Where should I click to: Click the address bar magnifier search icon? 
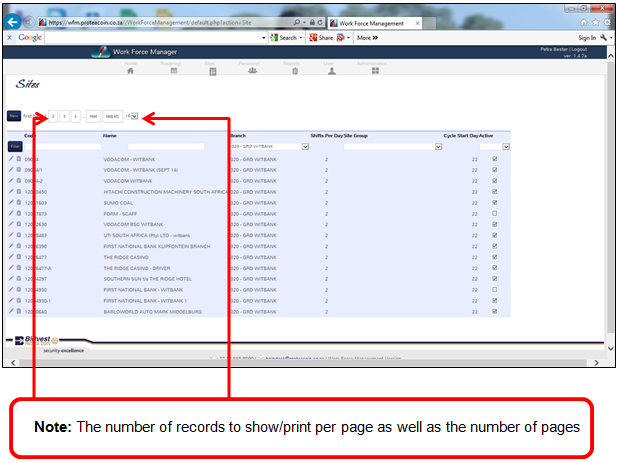(297, 22)
